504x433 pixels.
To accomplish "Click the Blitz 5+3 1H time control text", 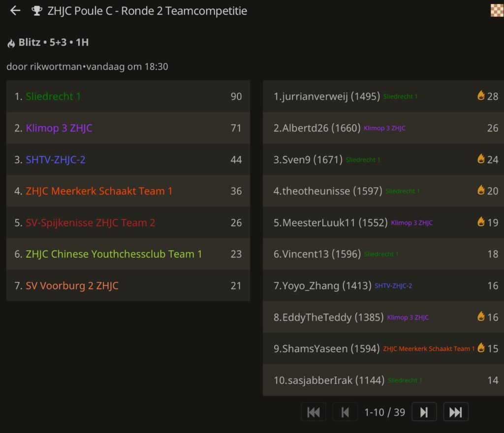I will click(53, 42).
